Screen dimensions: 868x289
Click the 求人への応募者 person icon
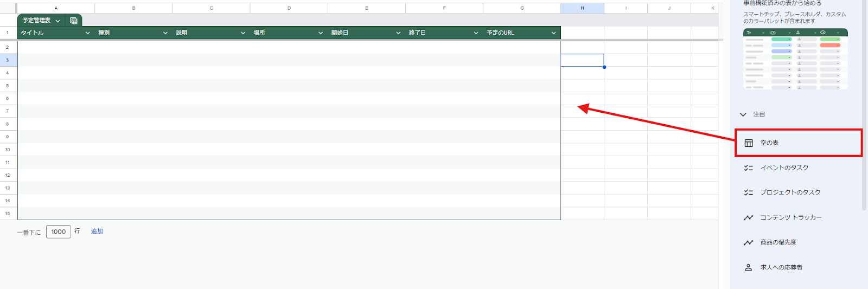pos(749,267)
